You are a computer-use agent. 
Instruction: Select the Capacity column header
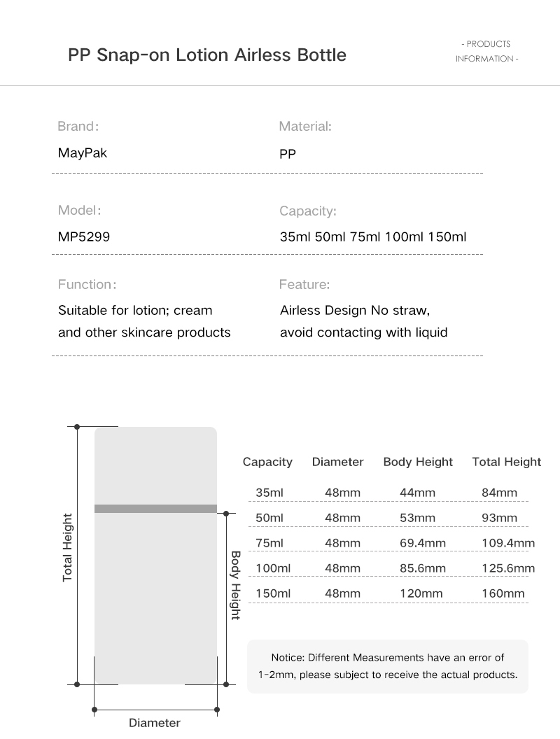click(267, 463)
